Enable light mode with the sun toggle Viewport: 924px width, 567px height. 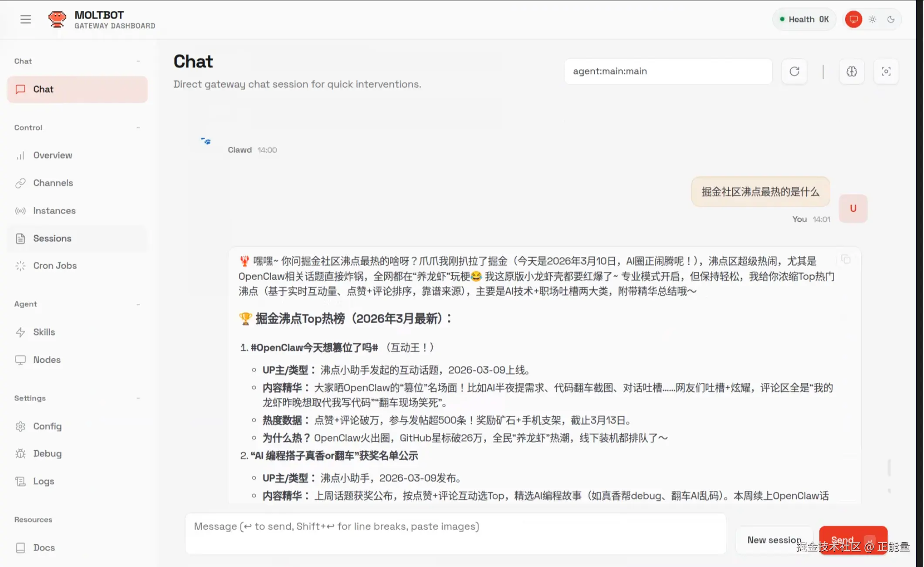coord(872,19)
